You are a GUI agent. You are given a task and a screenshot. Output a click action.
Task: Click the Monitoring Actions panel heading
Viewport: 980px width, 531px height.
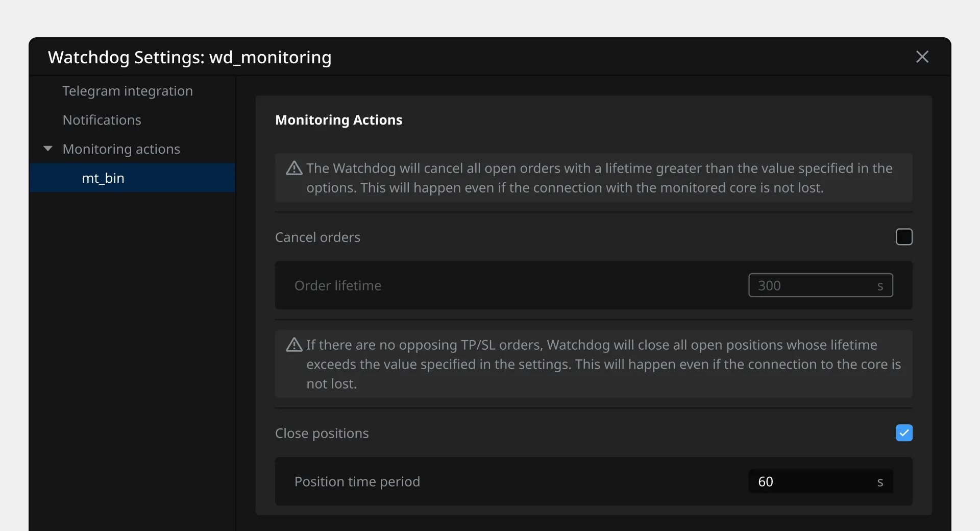click(338, 120)
